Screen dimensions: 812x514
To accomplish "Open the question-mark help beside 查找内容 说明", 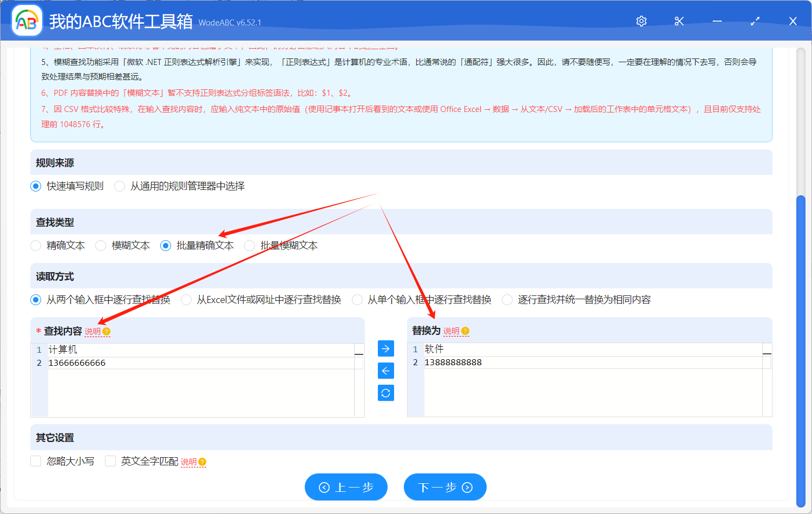I will [106, 330].
